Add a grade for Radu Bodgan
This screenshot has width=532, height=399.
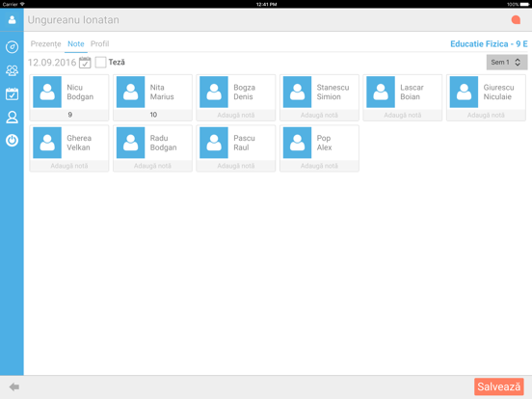coord(152,166)
